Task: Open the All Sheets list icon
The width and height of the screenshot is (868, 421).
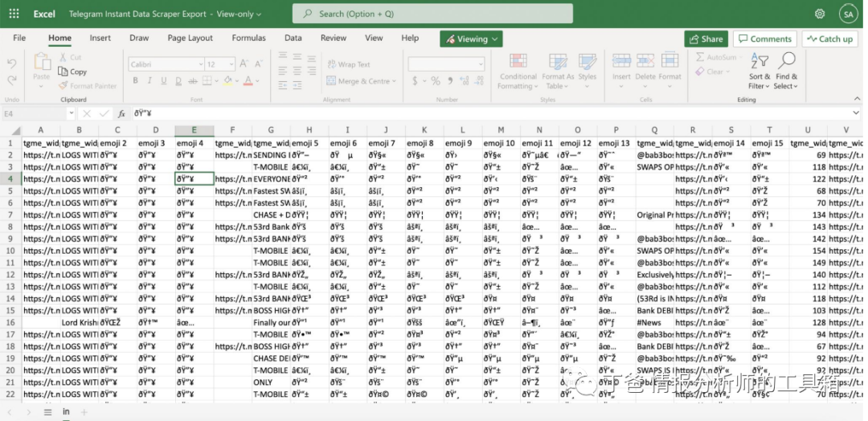Action: point(47,412)
